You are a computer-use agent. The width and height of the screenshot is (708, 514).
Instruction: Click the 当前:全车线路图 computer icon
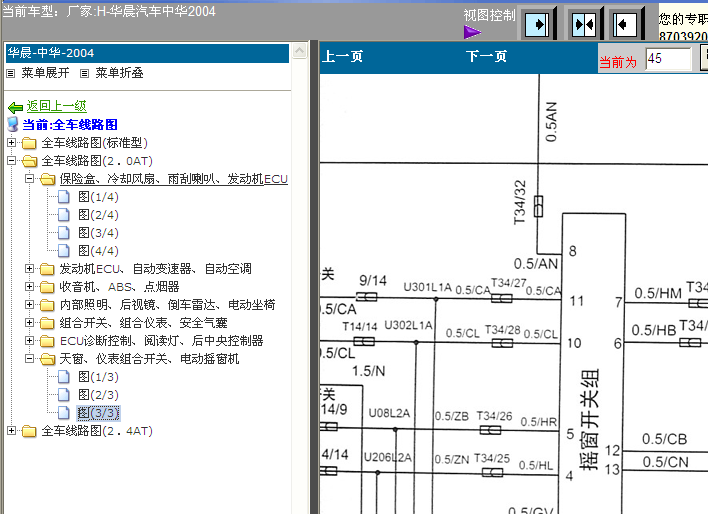pos(13,124)
